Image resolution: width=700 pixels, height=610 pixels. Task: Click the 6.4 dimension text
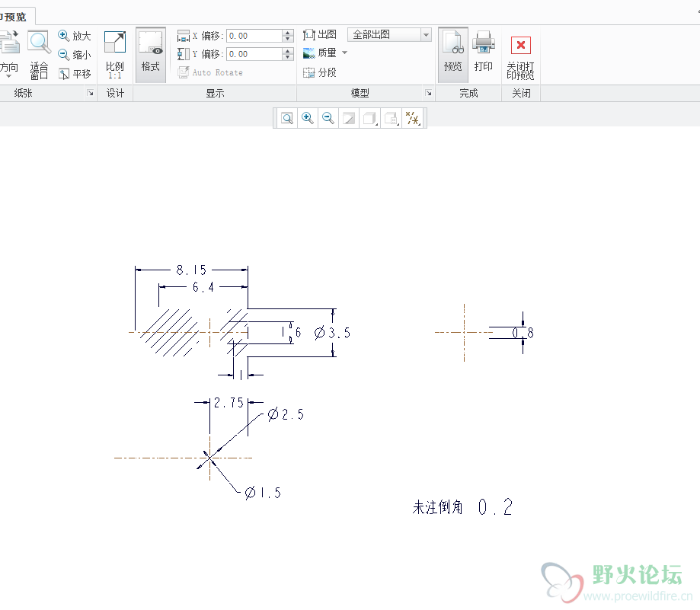203,287
